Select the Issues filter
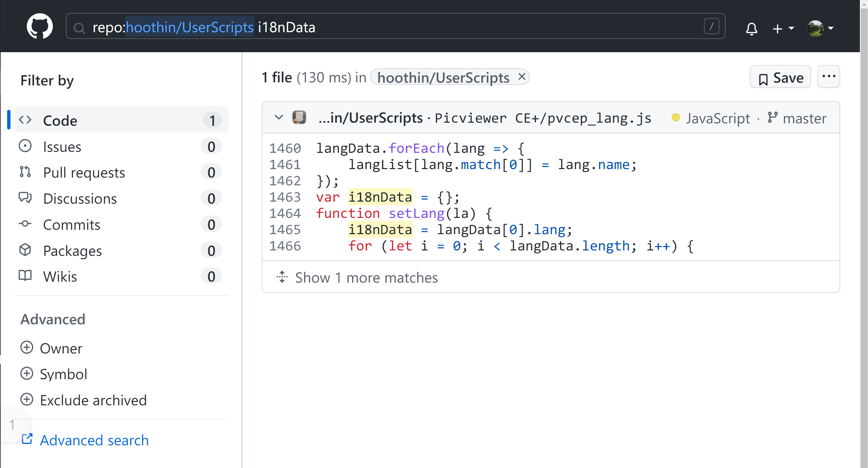 tap(62, 146)
